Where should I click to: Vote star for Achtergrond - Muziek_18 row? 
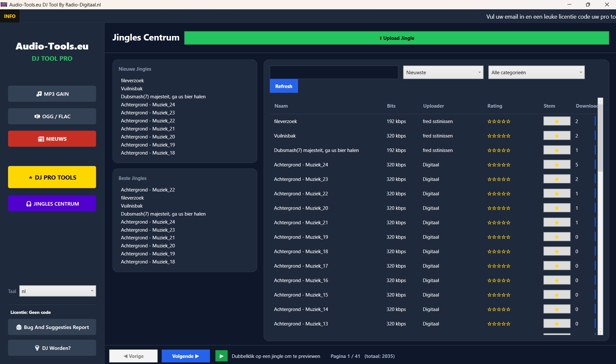(557, 251)
